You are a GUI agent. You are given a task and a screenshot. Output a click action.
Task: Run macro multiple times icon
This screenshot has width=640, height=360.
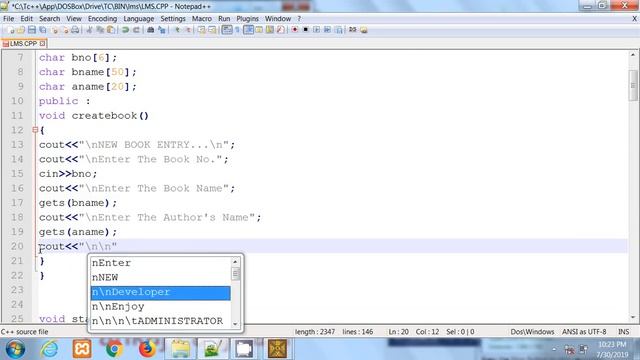[x=327, y=30]
